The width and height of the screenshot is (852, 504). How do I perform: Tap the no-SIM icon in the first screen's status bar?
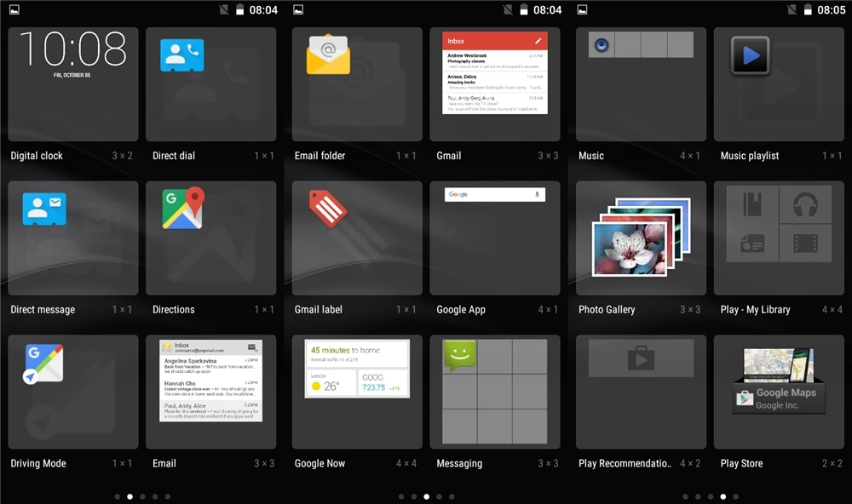[x=224, y=9]
